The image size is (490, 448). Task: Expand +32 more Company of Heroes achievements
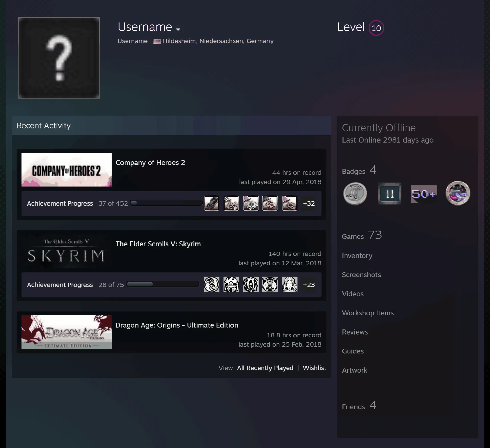click(x=309, y=203)
